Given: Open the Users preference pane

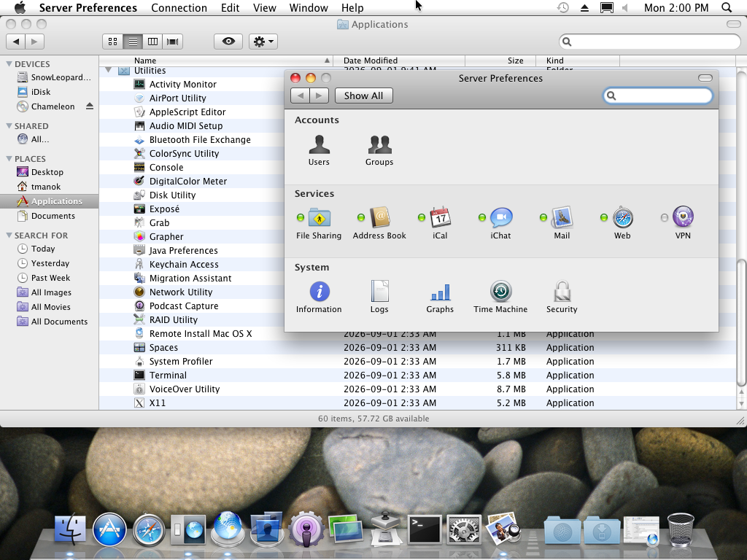Looking at the screenshot, I should pyautogui.click(x=319, y=149).
